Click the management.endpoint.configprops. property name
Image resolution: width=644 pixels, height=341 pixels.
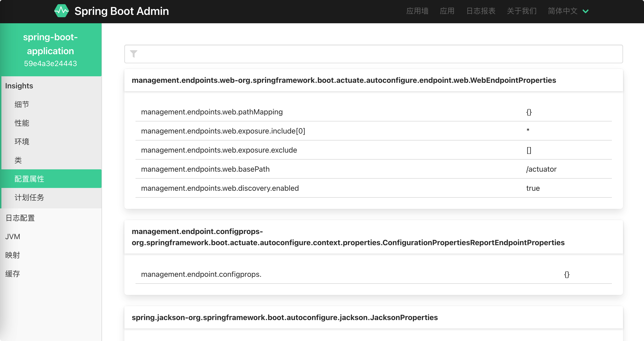pos(201,274)
